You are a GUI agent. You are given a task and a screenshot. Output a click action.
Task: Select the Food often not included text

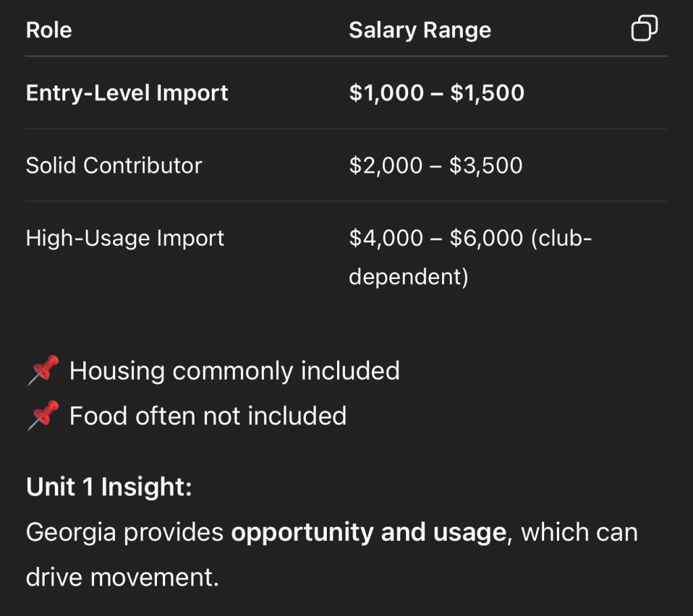(208, 416)
